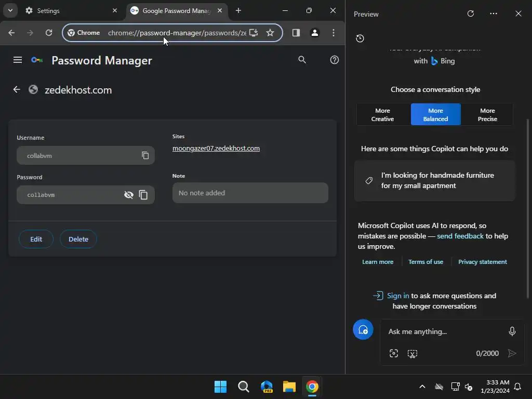Open the Chrome three-dot menu
The width and height of the screenshot is (532, 399).
(x=334, y=33)
